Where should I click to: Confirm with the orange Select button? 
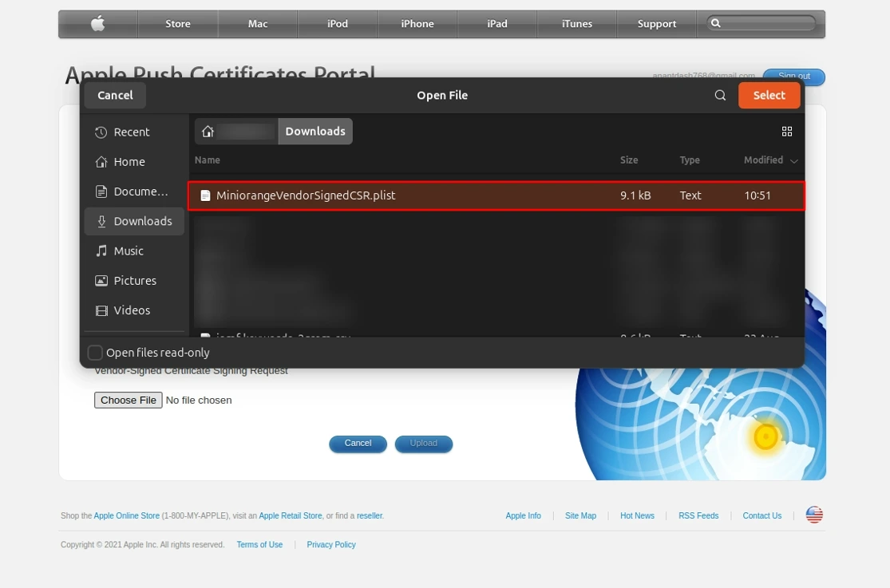769,95
